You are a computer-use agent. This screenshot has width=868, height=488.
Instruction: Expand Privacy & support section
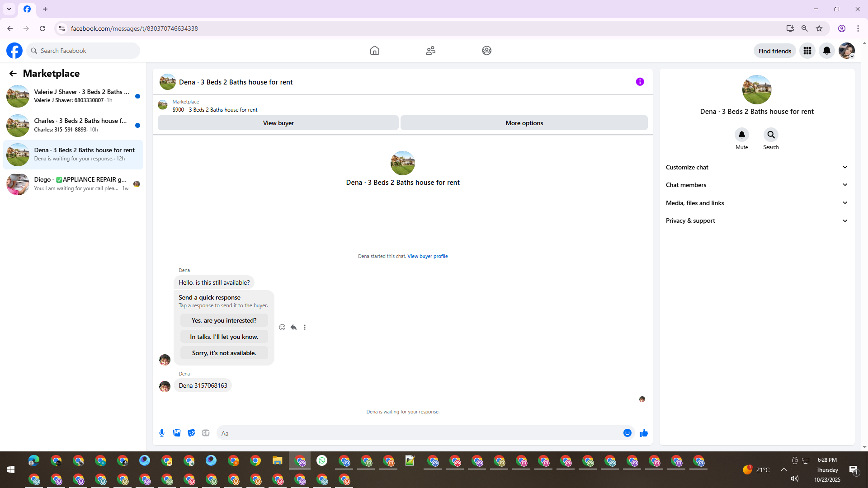[x=756, y=221]
